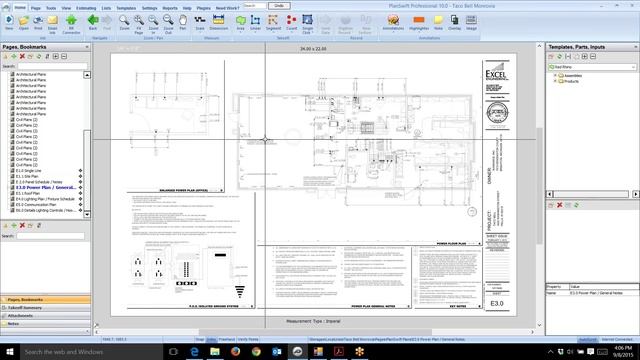Viewport: 640px width, 360px height.
Task: Toggle the Single Click takeoff option
Action: [x=307, y=21]
